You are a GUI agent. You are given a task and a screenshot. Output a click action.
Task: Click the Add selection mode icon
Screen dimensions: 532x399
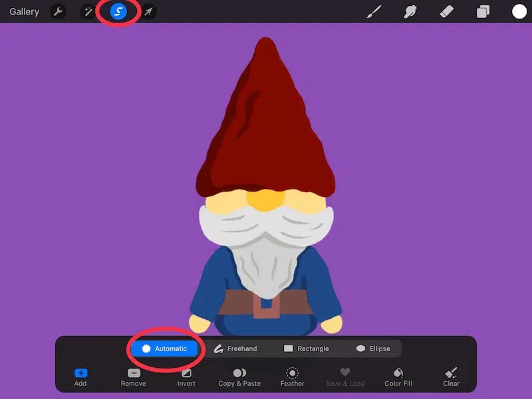tap(80, 378)
